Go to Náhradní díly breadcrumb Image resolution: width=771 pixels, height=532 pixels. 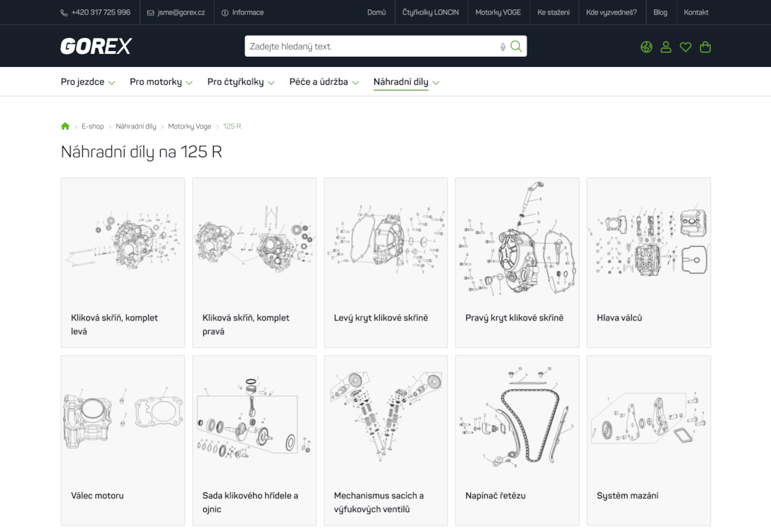point(136,127)
